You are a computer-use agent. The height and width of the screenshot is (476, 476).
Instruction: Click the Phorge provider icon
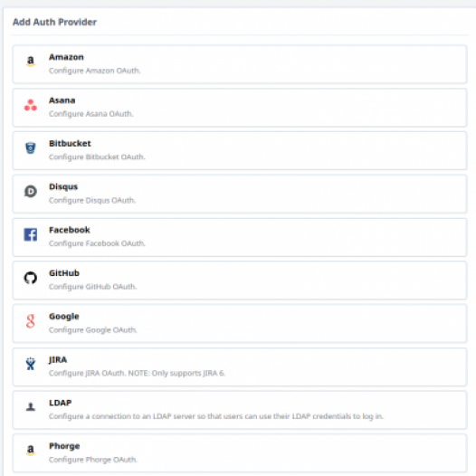pos(31,450)
